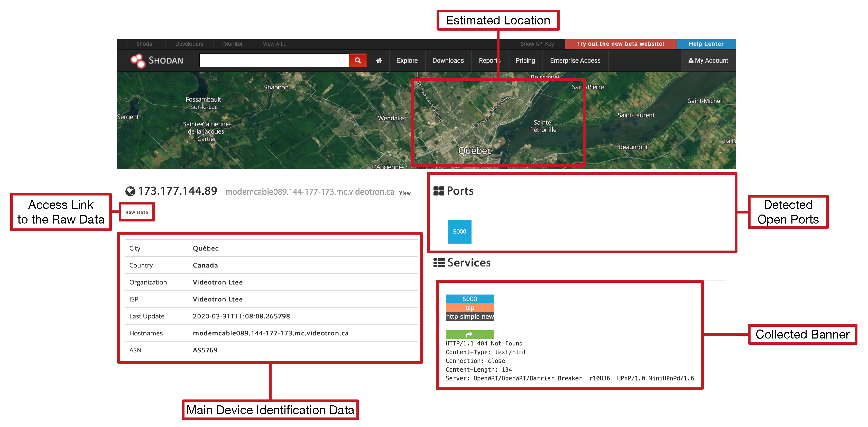868x427 pixels.
Task: Click into the Shodan search field
Action: (274, 60)
